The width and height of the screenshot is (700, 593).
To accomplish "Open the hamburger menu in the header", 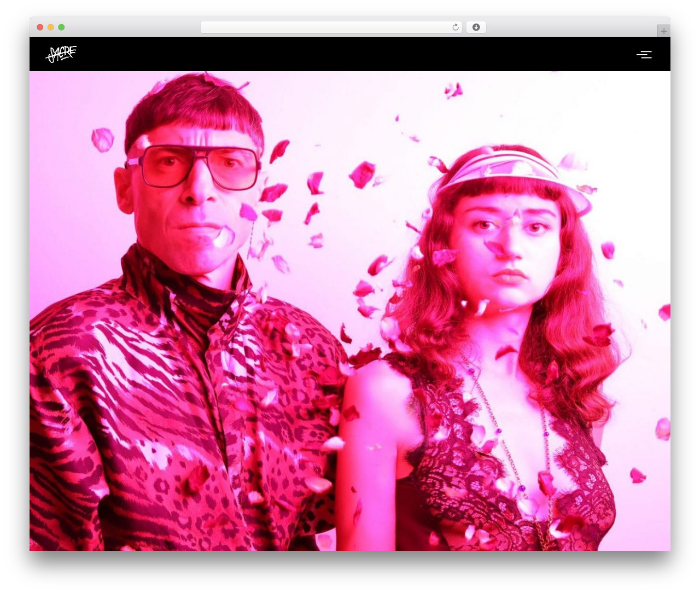I will [644, 54].
